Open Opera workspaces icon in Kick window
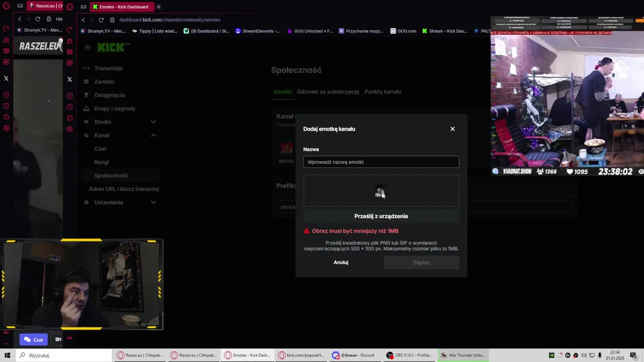This screenshot has width=644, height=362. 84,7
